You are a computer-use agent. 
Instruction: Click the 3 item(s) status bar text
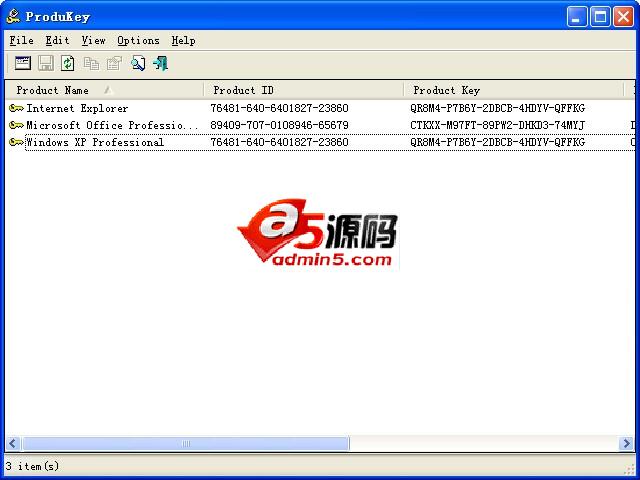click(x=32, y=466)
